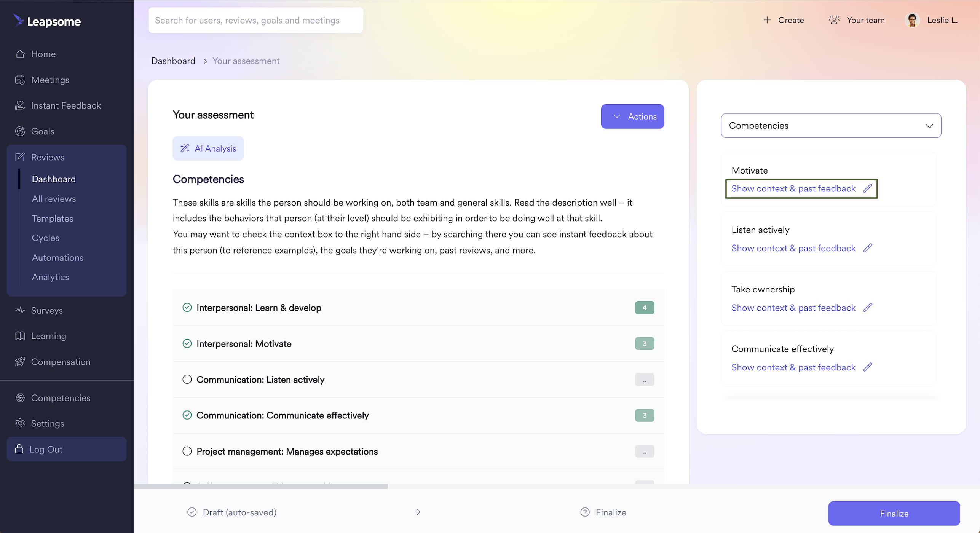Viewport: 980px width, 533px height.
Task: Open the Templates submenu item
Action: [53, 219]
